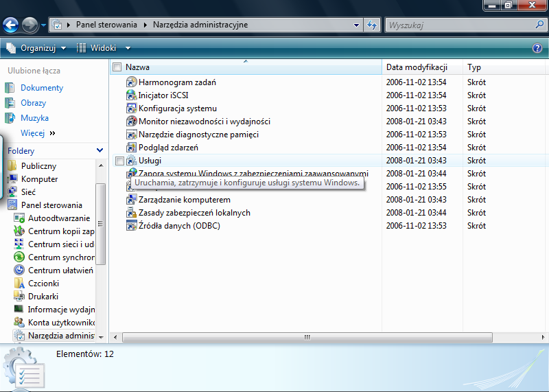Viewport: 549px width, 392px height.
Task: Select Drukarki in the folder tree
Action: click(43, 297)
